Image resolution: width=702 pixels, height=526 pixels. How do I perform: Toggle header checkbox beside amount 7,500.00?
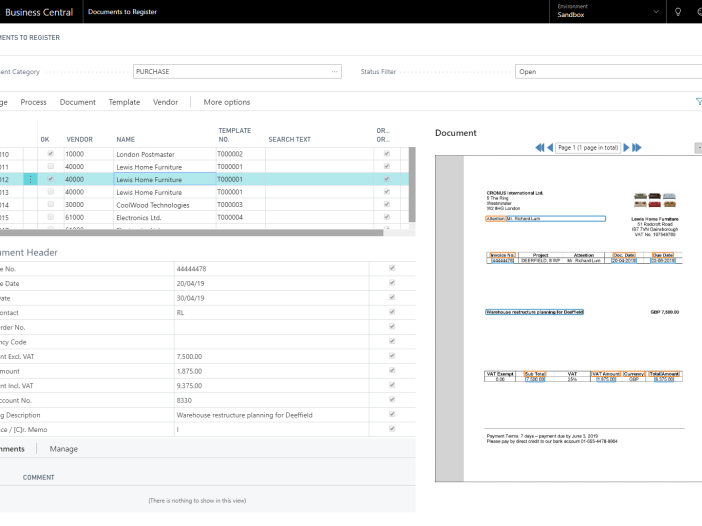[x=392, y=356]
